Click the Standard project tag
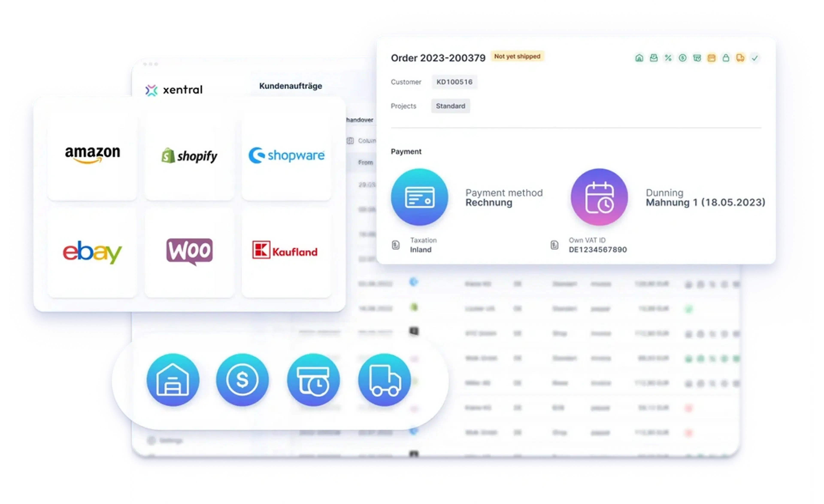The height and width of the screenshot is (504, 824). [x=450, y=106]
